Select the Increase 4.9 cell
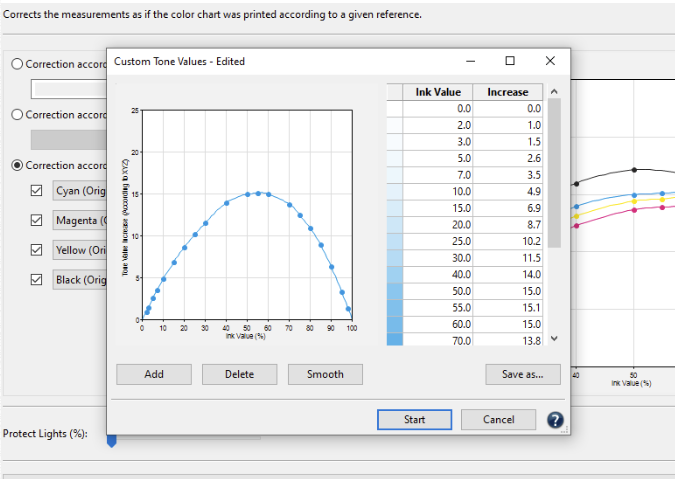 click(x=508, y=192)
